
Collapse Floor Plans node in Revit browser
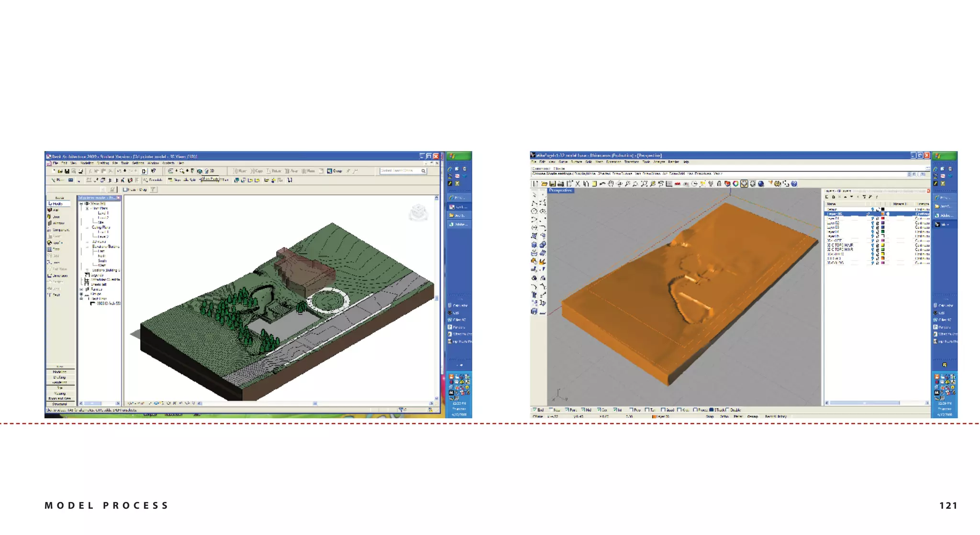tap(87, 209)
